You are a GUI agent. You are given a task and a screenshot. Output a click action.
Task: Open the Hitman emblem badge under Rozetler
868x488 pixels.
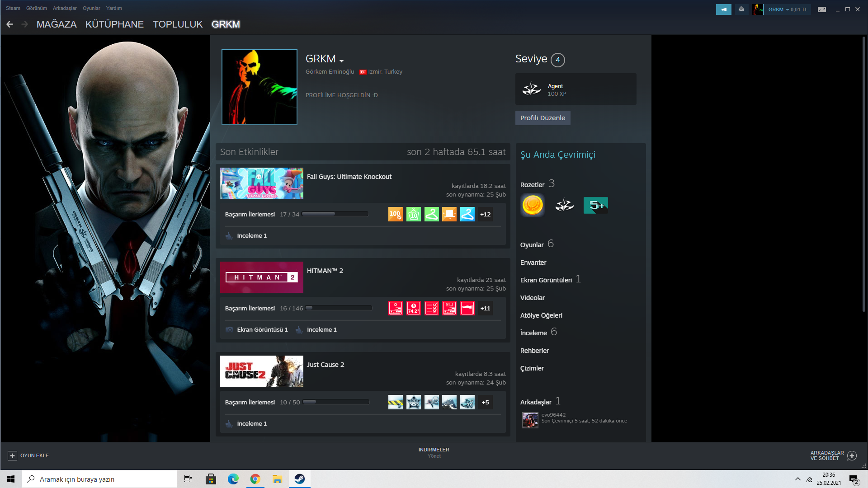click(564, 205)
